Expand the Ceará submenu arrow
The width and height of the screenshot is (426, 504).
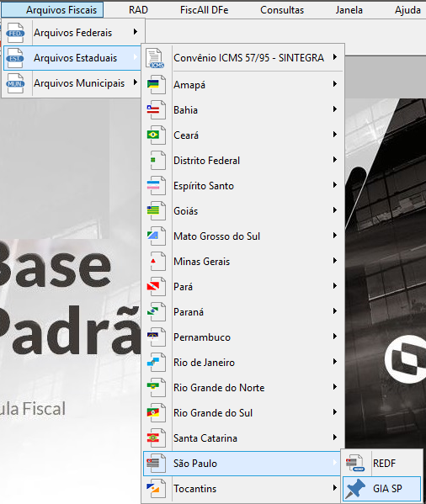click(x=335, y=135)
